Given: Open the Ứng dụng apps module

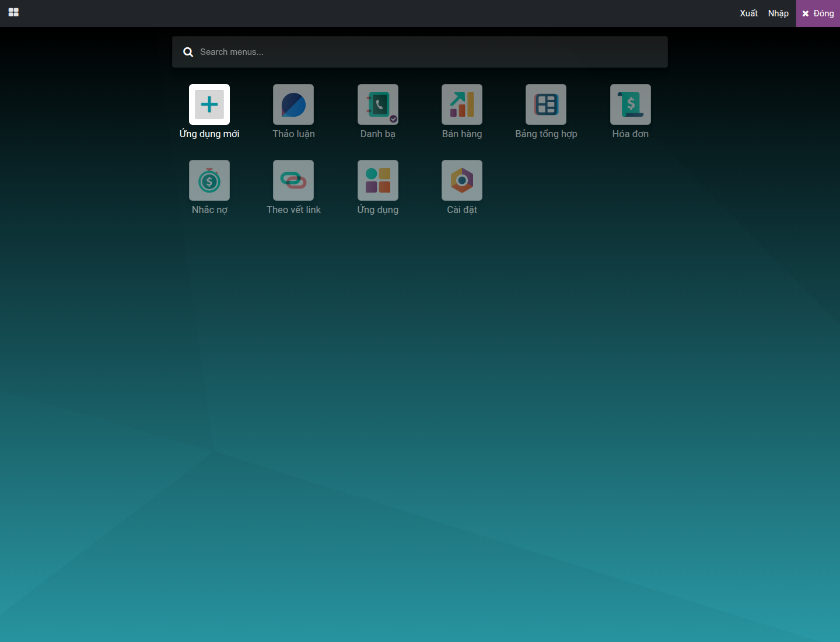Looking at the screenshot, I should [x=378, y=180].
